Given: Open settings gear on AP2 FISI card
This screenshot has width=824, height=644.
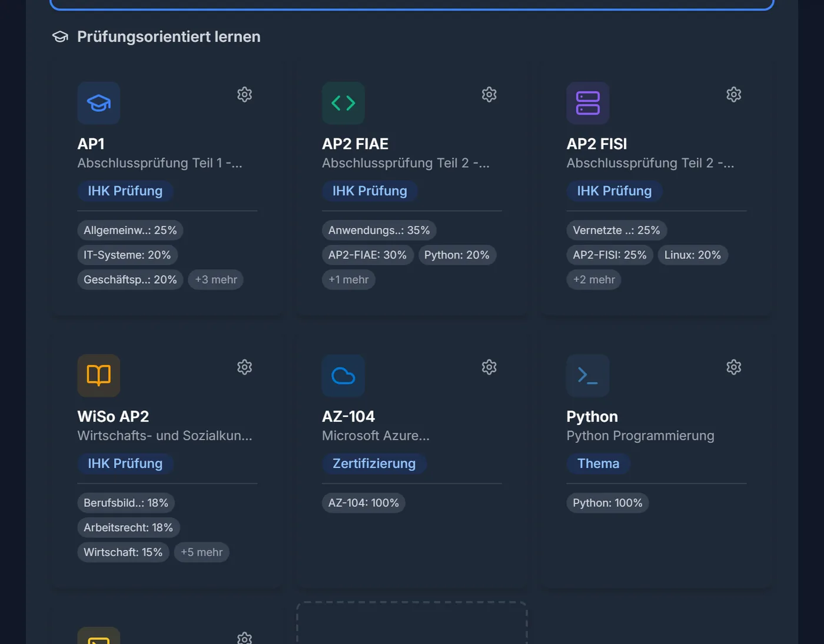Looking at the screenshot, I should tap(733, 94).
